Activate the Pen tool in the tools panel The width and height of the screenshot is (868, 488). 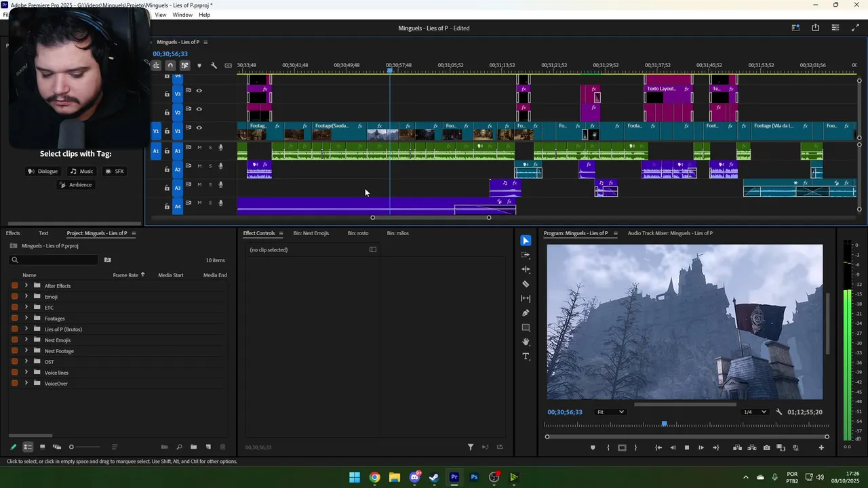[526, 313]
